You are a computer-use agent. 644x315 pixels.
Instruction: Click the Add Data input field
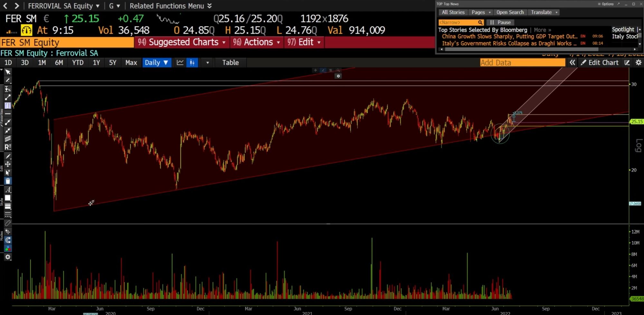click(x=522, y=63)
